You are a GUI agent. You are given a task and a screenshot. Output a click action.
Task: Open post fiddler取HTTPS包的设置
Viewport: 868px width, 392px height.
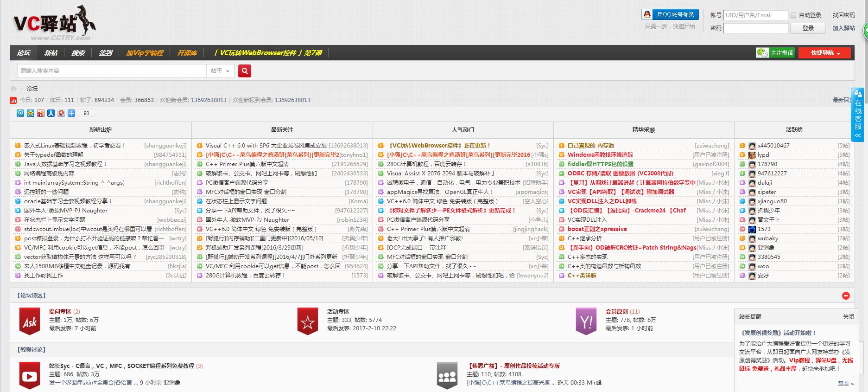(x=600, y=164)
